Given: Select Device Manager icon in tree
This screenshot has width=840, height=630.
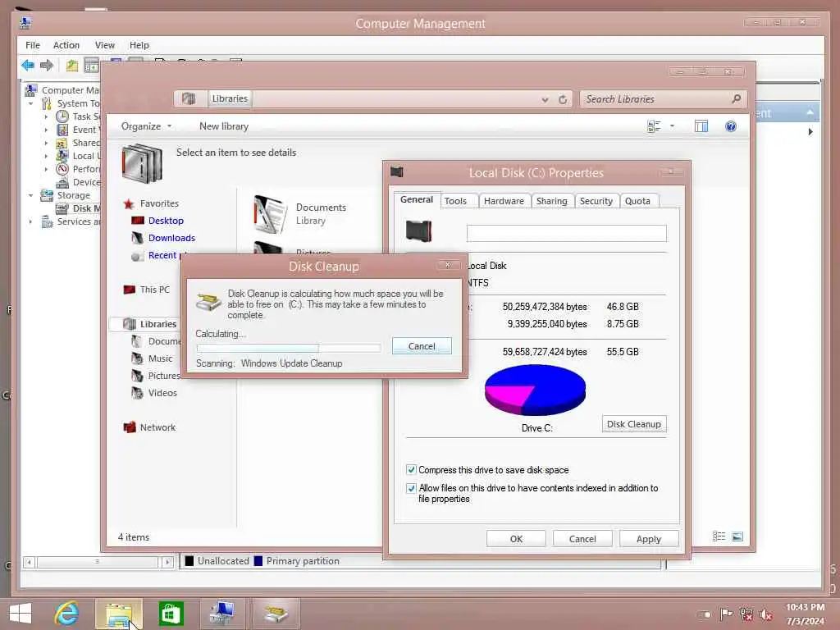Looking at the screenshot, I should pos(62,182).
